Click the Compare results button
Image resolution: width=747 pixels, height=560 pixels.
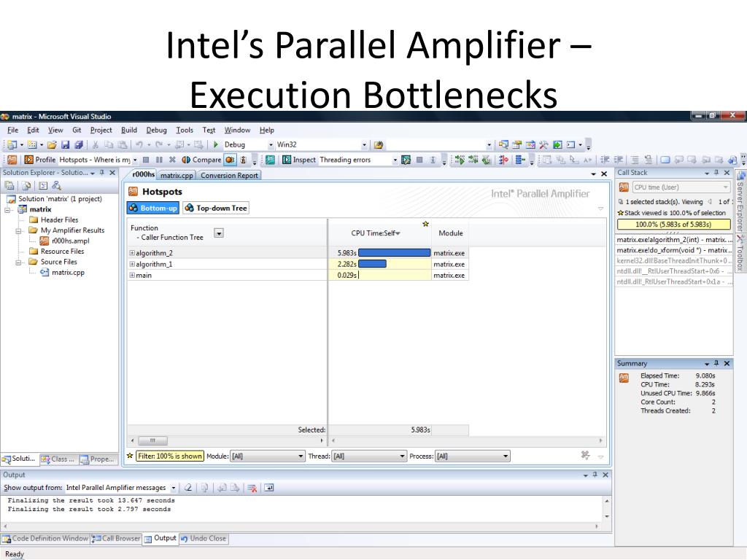point(201,160)
